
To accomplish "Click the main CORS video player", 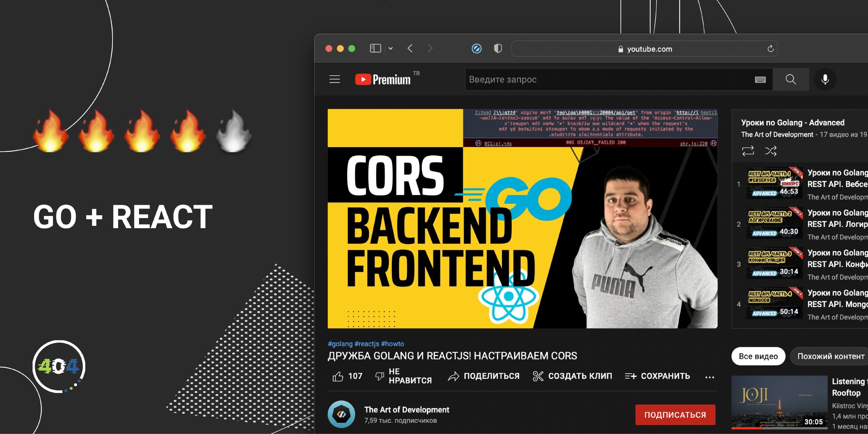I will click(522, 218).
